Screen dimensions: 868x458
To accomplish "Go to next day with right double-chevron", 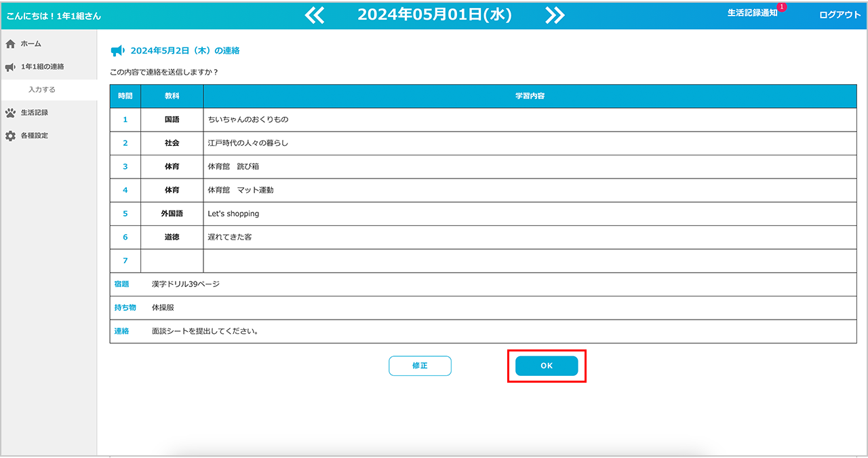I will click(x=555, y=15).
